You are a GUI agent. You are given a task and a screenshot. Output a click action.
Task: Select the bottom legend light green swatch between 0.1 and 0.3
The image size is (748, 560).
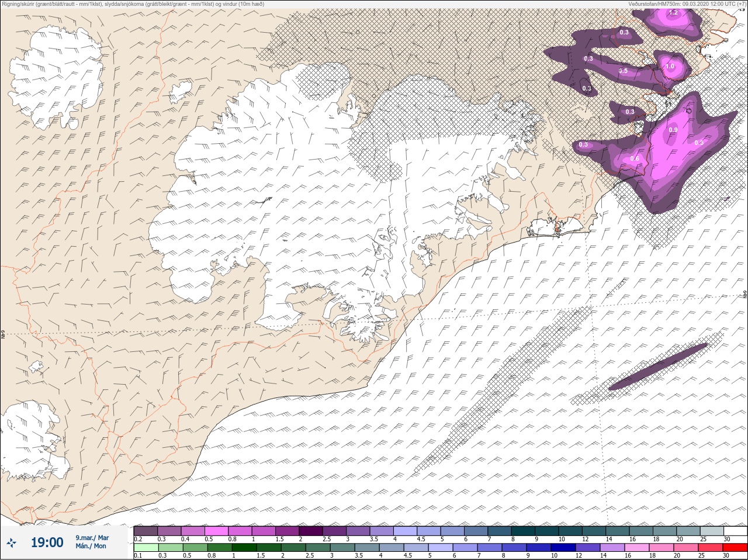point(146,548)
